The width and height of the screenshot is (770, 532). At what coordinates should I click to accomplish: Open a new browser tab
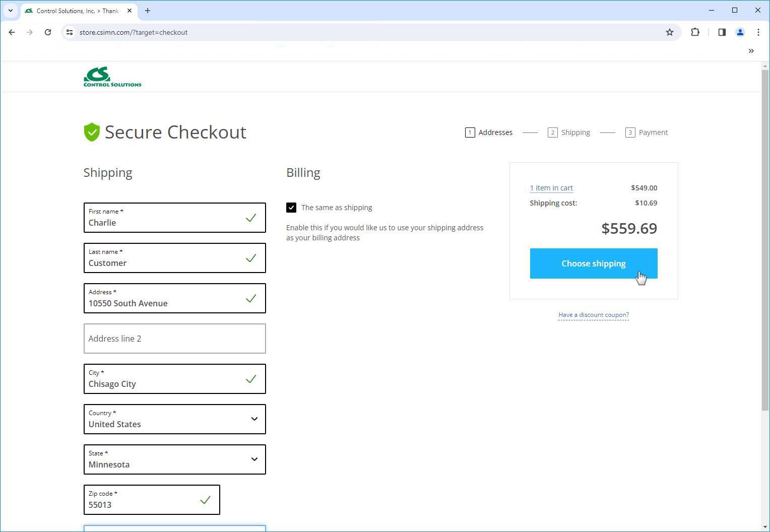point(148,11)
